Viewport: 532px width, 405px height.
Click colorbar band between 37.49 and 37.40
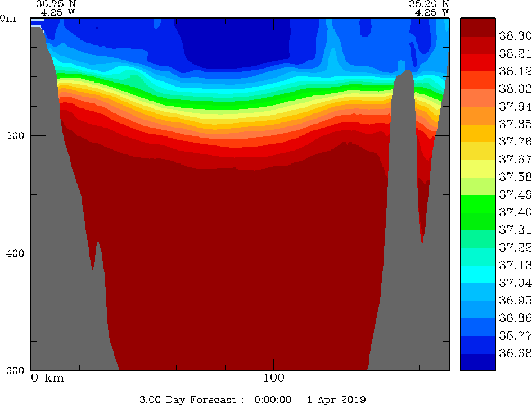[477, 203]
